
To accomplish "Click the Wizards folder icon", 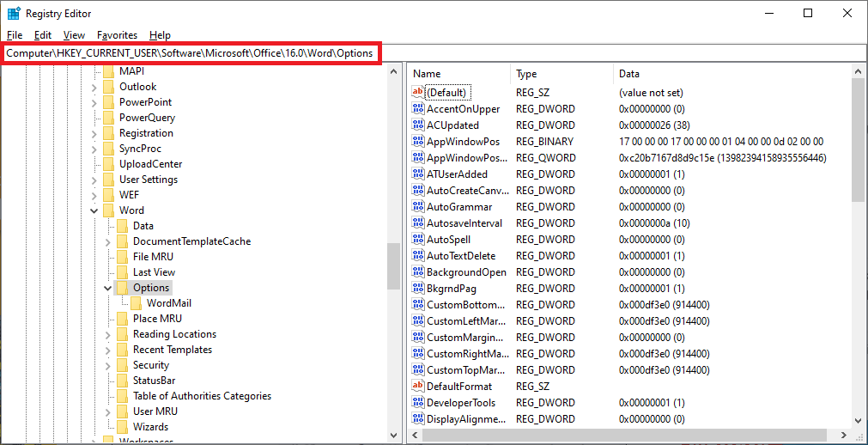I will coord(122,427).
